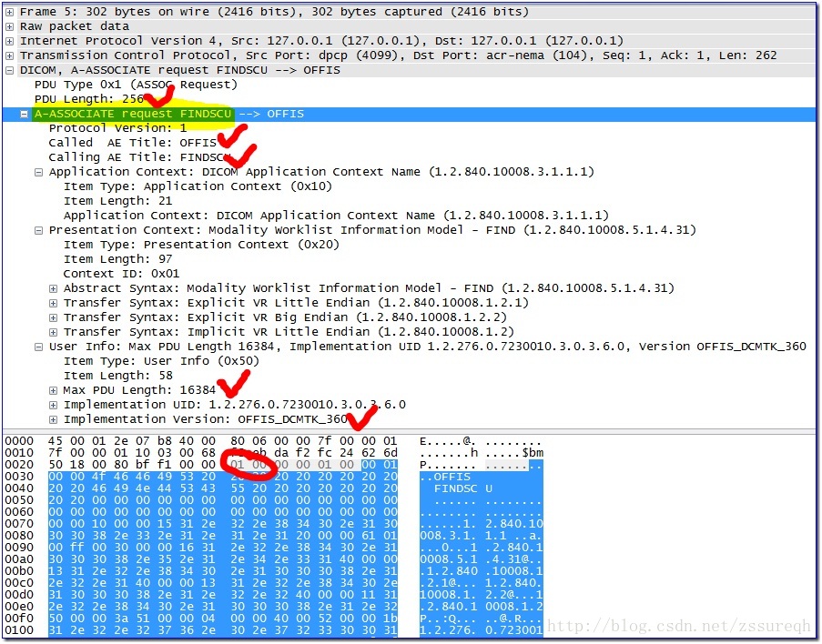Screen dimensions: 822x644
Task: Expand Transfer Syntax Explicit VR Big Endian
Action: pos(53,318)
